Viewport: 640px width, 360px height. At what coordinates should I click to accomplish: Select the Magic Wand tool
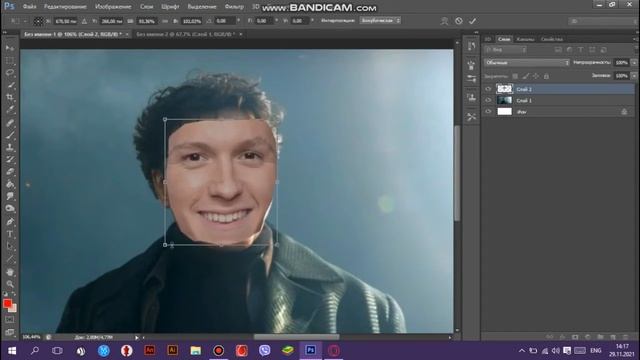click(x=10, y=85)
